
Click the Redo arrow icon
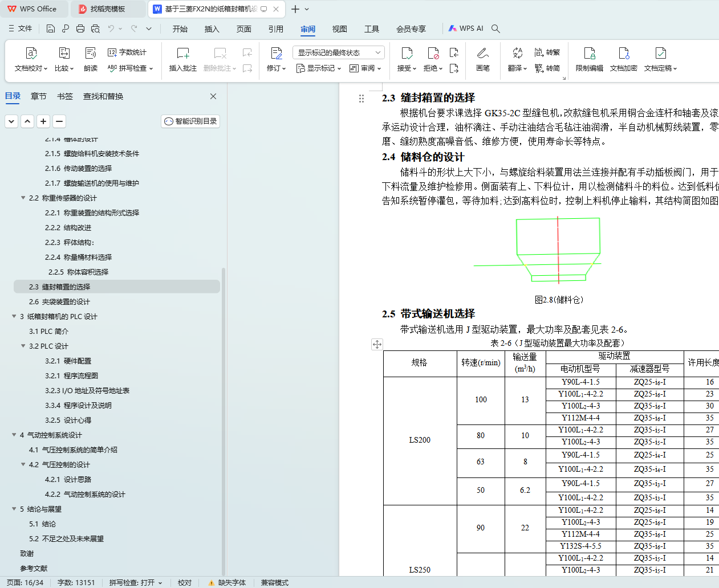[134, 28]
